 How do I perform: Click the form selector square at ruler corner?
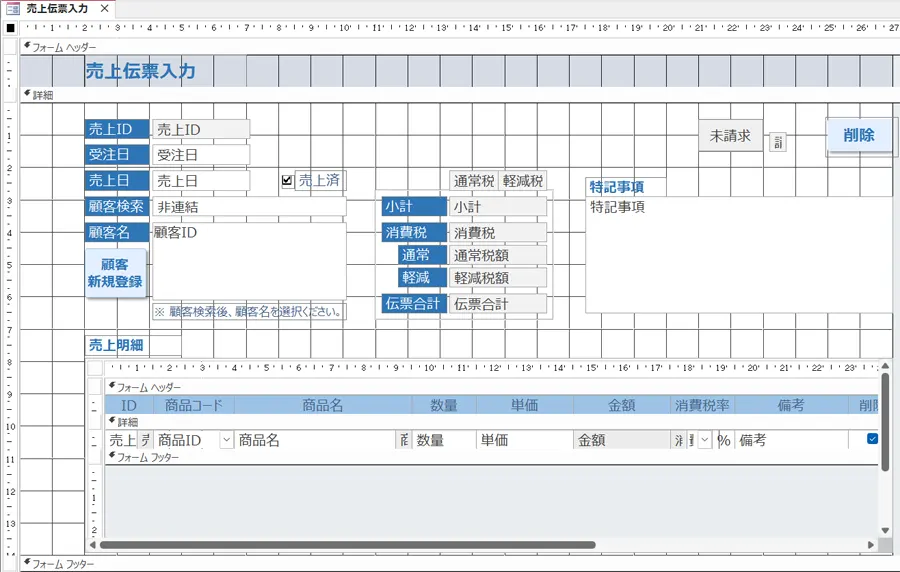(10, 28)
